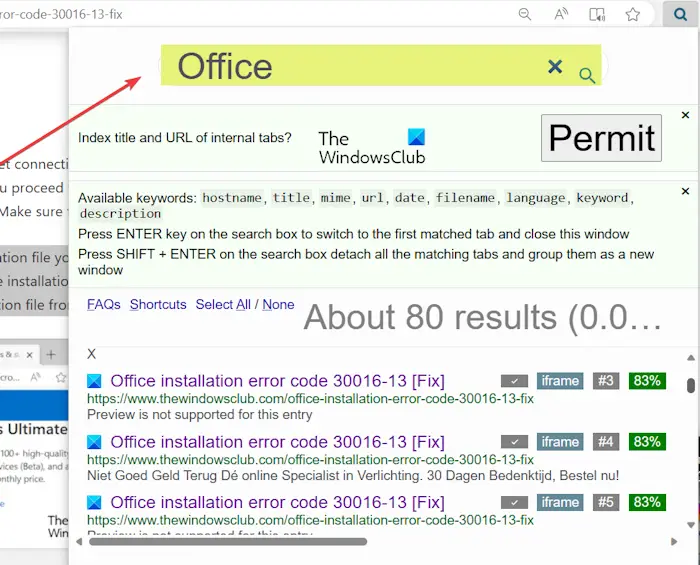Click results list scroll up arrow
Viewport: 700px width, 565px height.
tap(691, 357)
